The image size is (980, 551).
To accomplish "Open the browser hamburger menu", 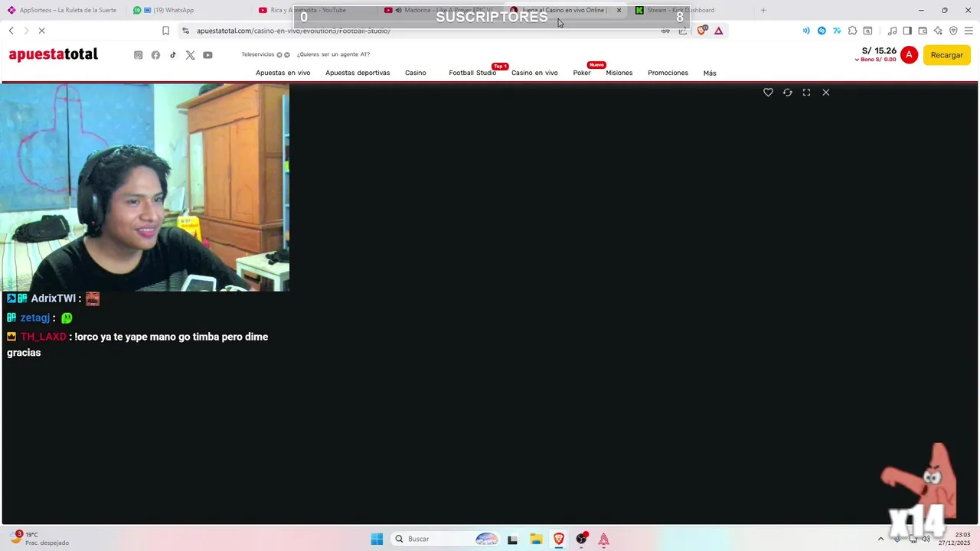I will coord(969,31).
